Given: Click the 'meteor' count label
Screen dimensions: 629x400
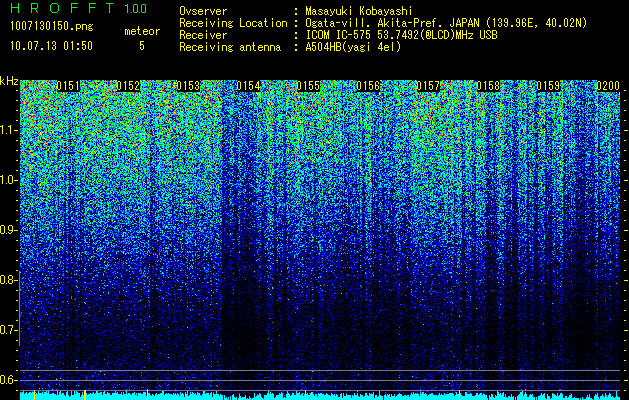Looking at the screenshot, I should [142, 31].
